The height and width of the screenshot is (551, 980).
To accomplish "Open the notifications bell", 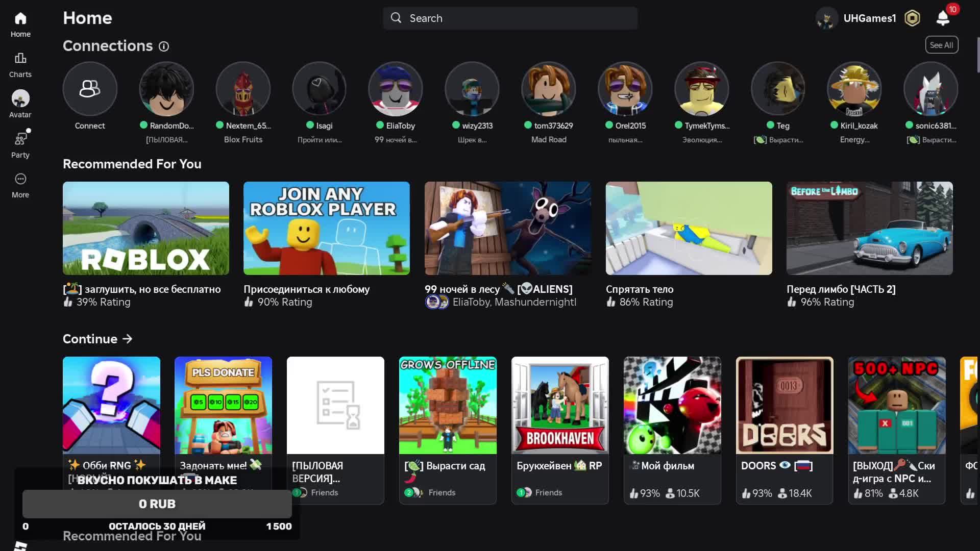I will 943,18.
